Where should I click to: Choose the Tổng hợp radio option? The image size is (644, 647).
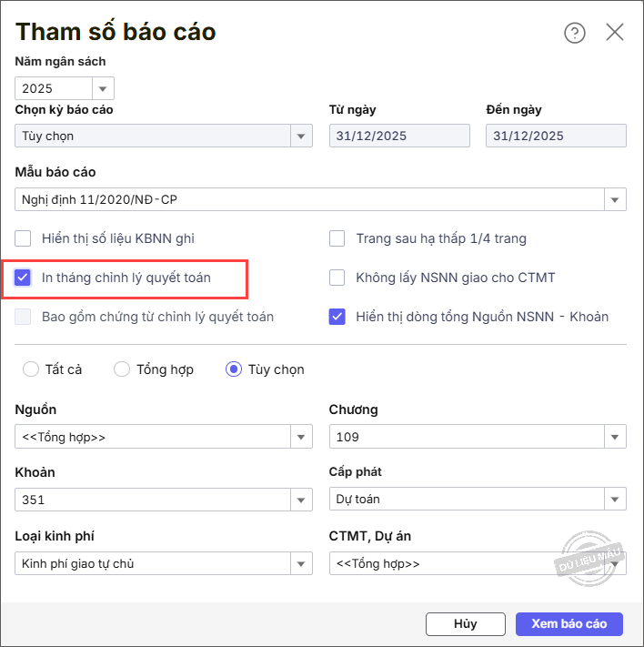(x=122, y=369)
